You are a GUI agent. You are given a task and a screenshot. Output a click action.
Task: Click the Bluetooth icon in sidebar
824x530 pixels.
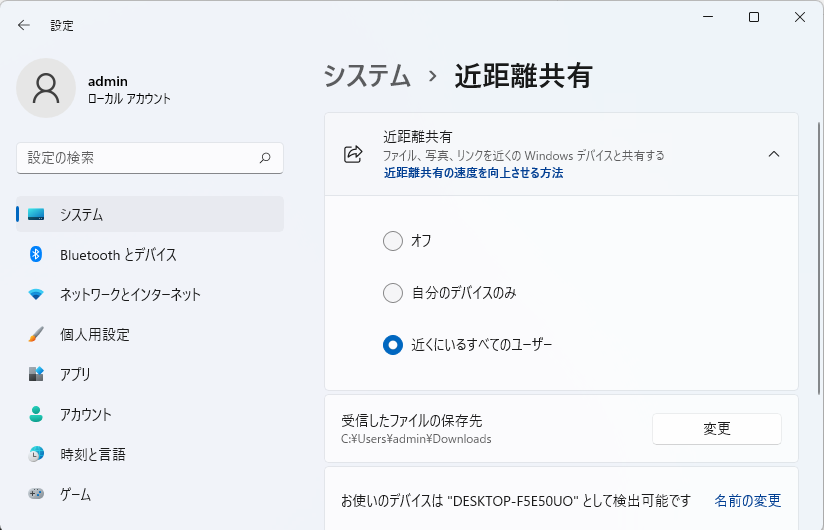click(x=36, y=254)
